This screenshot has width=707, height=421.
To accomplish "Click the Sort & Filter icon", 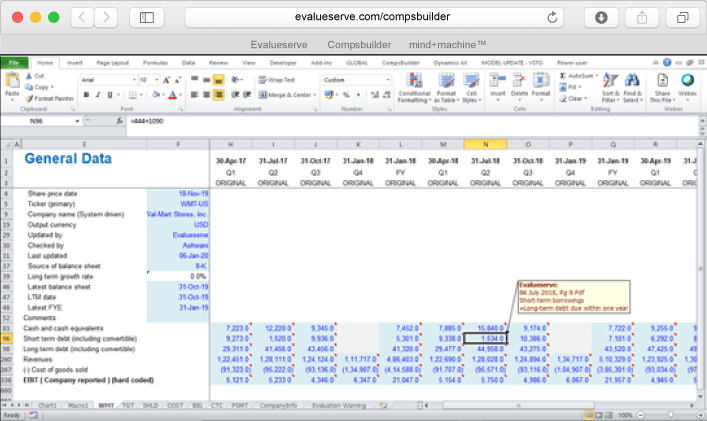I will click(x=610, y=80).
